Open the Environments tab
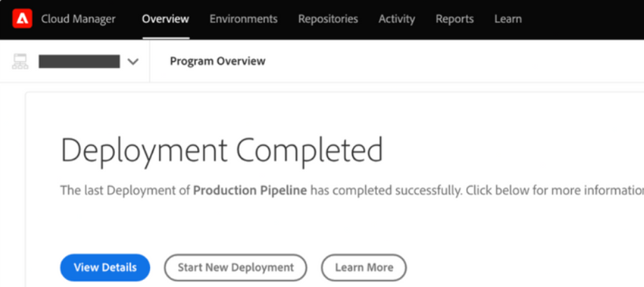The width and height of the screenshot is (644, 287). (243, 19)
